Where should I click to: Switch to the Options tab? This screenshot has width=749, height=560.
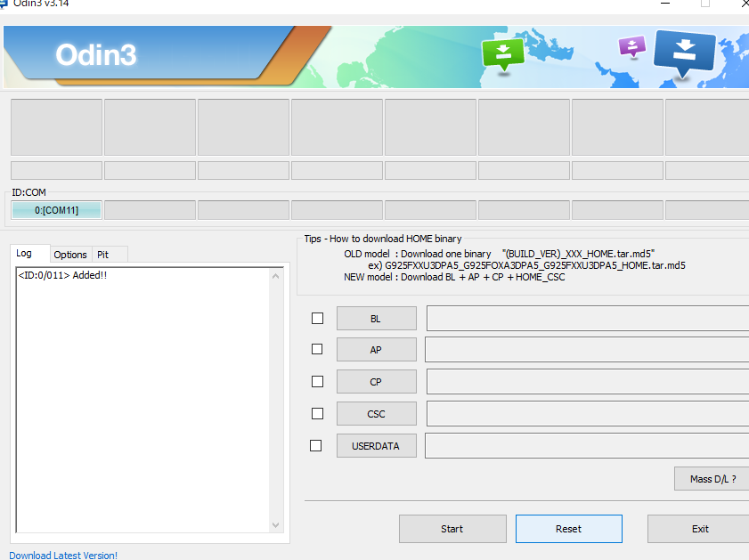pyautogui.click(x=70, y=255)
